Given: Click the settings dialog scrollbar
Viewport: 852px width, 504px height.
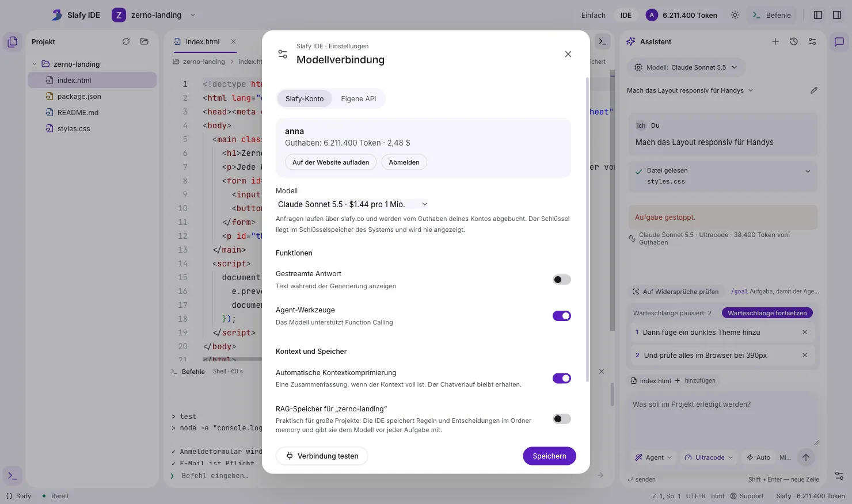Looking at the screenshot, I should coord(587,230).
